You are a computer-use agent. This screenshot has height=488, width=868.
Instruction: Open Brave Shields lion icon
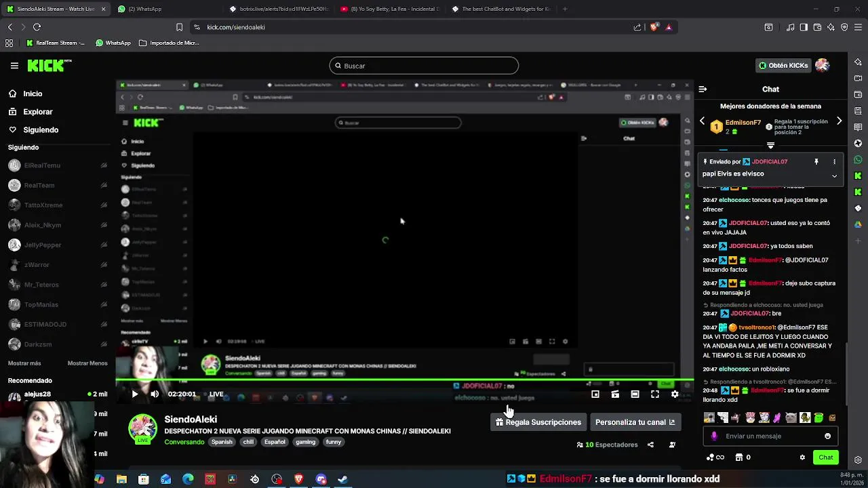tap(654, 27)
